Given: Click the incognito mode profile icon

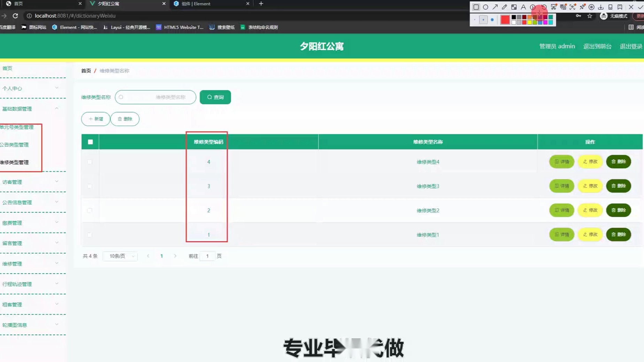Looking at the screenshot, I should (x=604, y=16).
